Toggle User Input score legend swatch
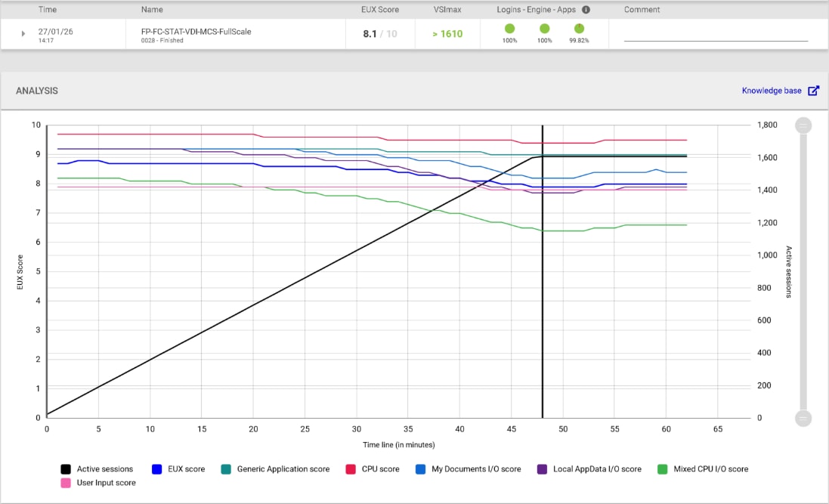 click(66, 483)
